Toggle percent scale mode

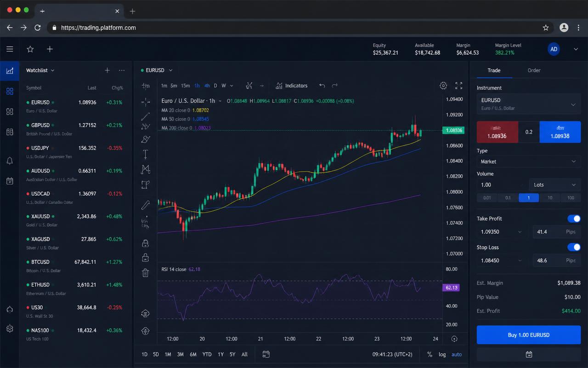[430, 354]
